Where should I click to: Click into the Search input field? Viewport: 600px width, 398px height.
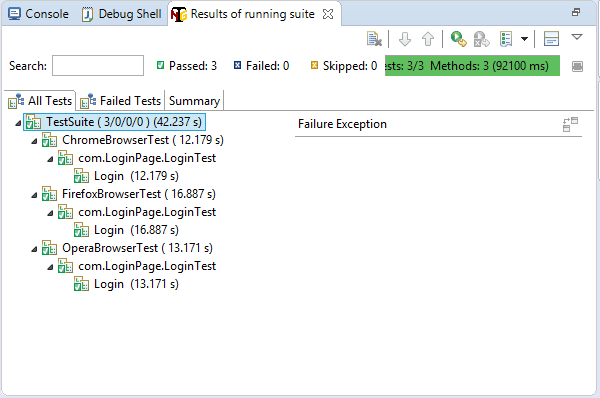pos(98,66)
